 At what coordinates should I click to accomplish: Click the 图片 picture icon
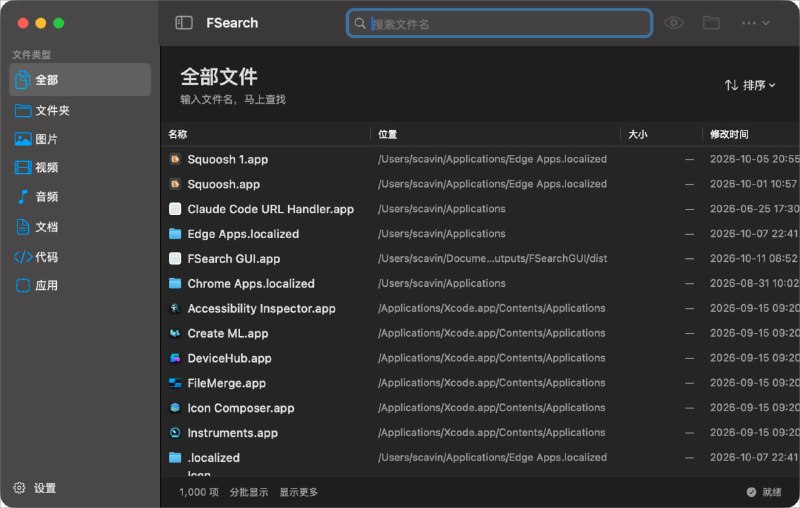23,139
